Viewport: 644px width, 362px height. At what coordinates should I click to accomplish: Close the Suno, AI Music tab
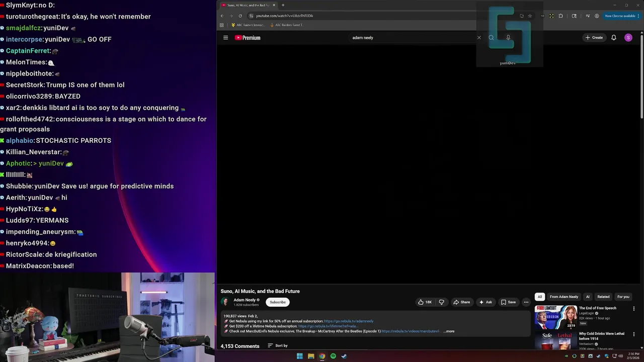pos(274,5)
